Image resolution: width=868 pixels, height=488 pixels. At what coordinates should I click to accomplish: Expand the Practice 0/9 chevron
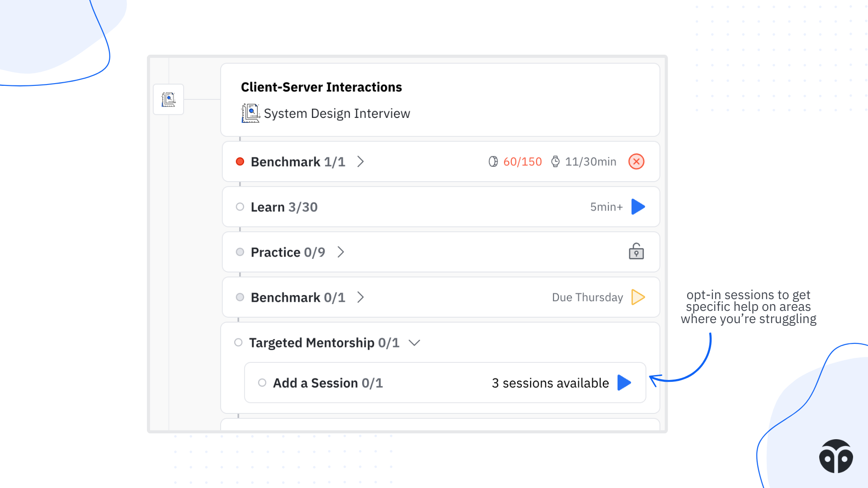(x=341, y=252)
